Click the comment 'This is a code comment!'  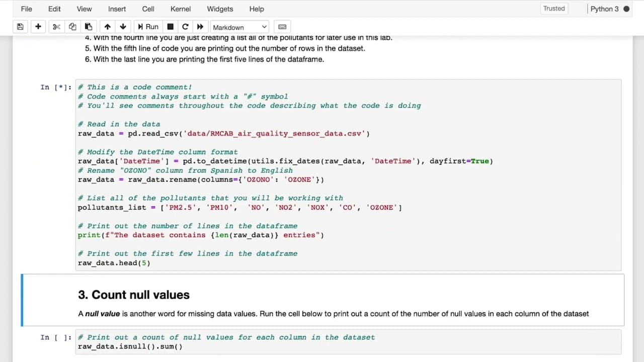pos(135,87)
